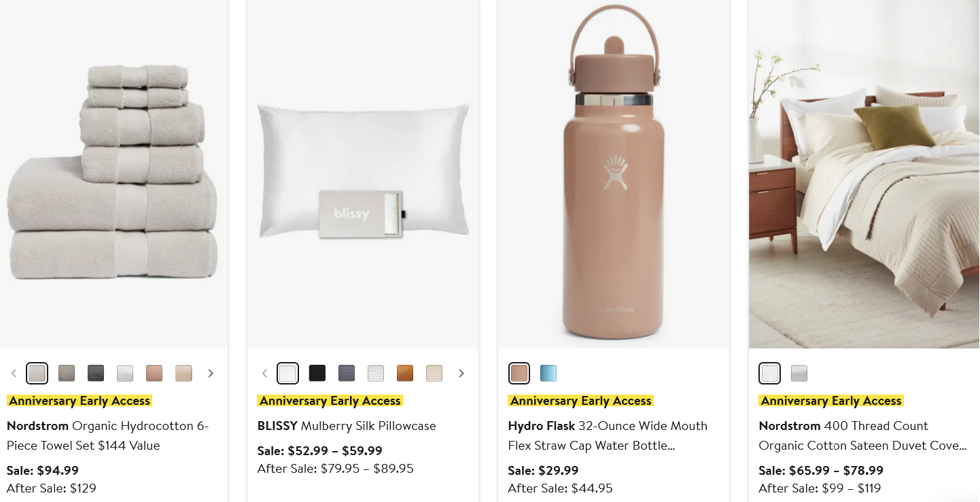This screenshot has width=980, height=502.
Task: Open the BLISSY Mulberry Silk Pillowcase link
Action: (347, 426)
